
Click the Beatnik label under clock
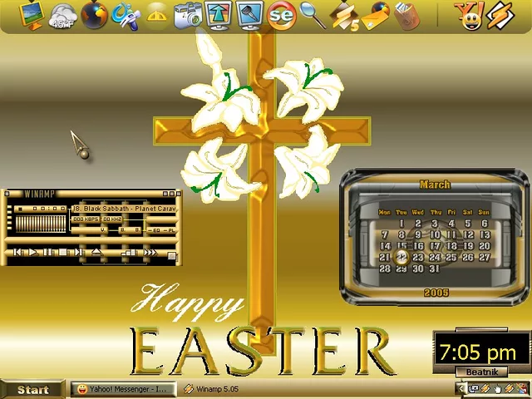pyautogui.click(x=482, y=372)
